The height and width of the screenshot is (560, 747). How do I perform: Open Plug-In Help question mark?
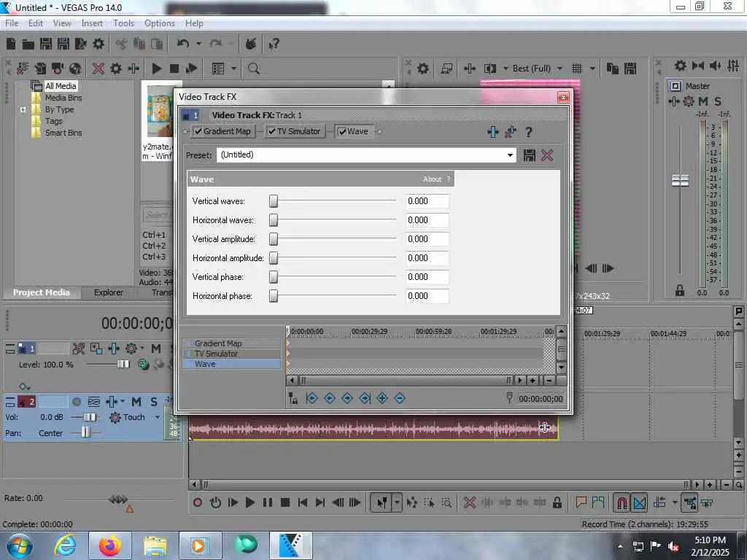(x=528, y=133)
